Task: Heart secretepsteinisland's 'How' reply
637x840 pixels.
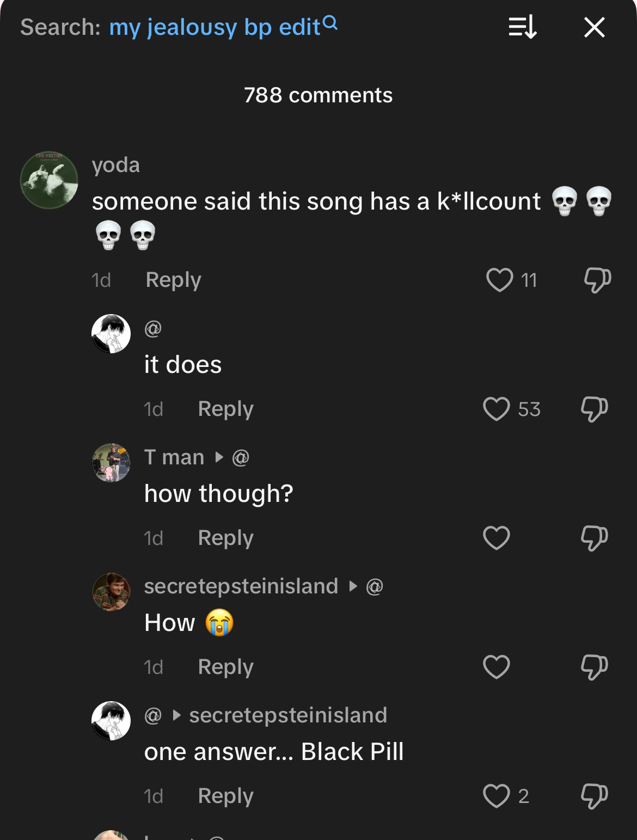Action: click(x=496, y=667)
